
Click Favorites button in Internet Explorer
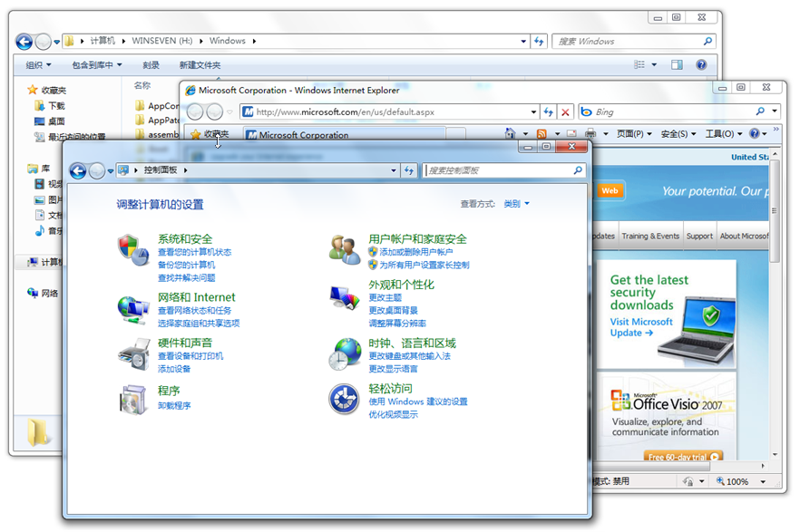(210, 134)
